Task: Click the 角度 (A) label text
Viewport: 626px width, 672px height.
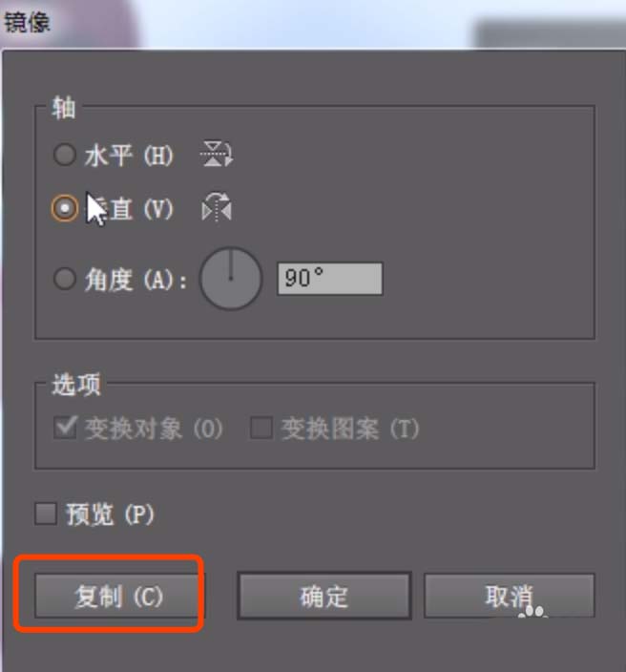Action: [136, 280]
